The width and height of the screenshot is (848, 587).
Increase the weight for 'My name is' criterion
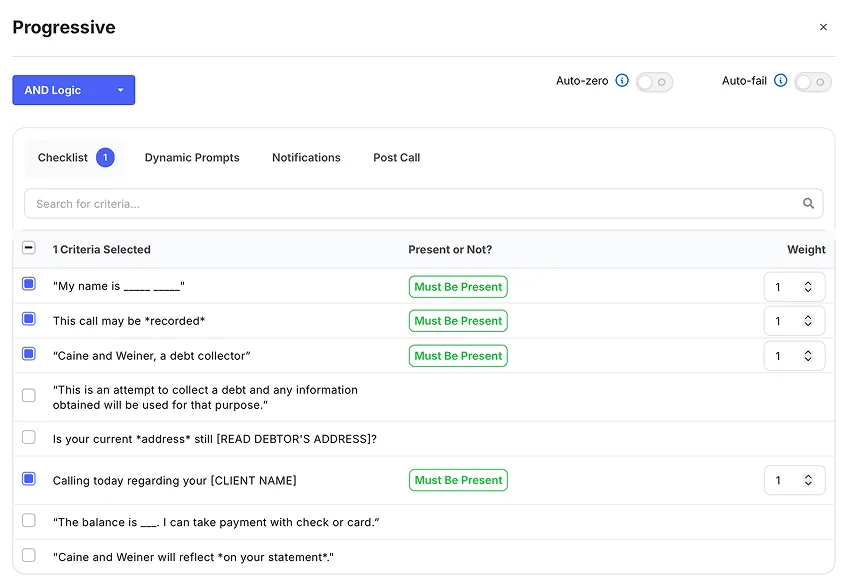pyautogui.click(x=807, y=282)
